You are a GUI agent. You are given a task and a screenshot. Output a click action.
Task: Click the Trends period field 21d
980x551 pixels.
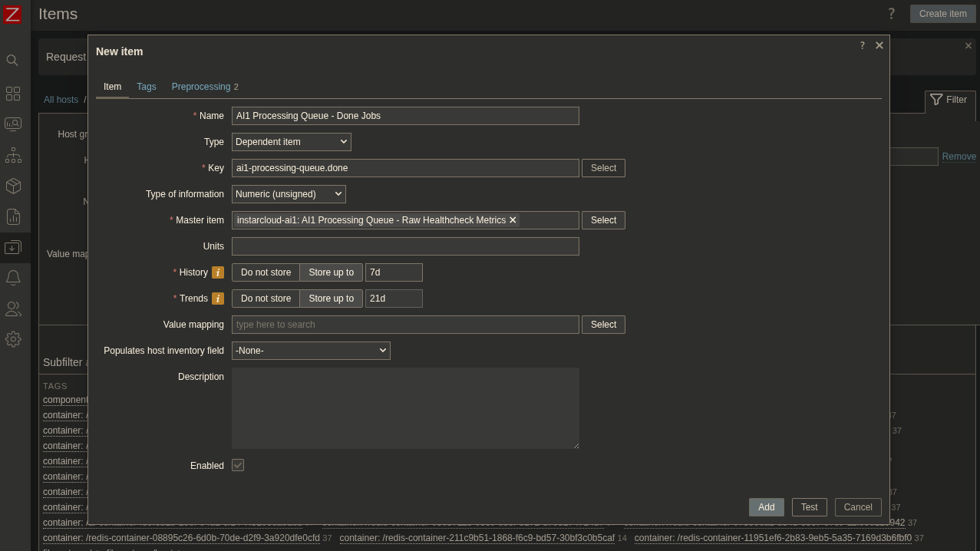point(394,299)
